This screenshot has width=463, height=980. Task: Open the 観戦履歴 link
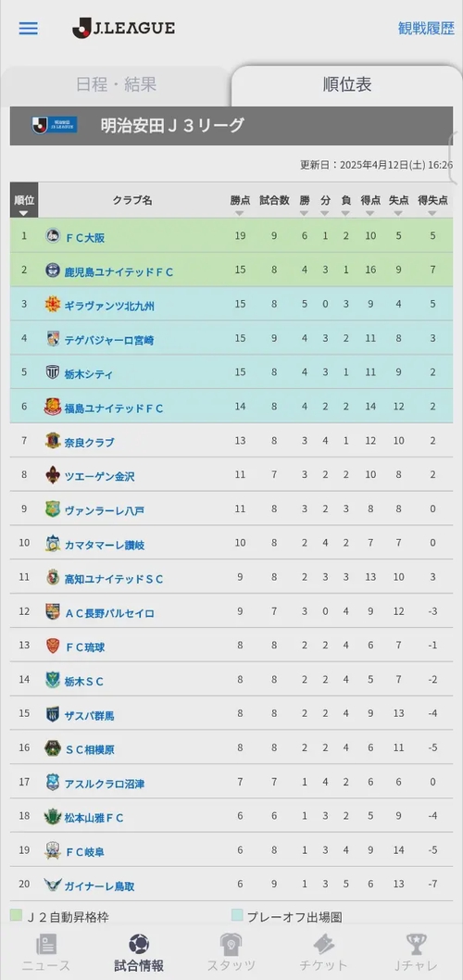point(426,29)
